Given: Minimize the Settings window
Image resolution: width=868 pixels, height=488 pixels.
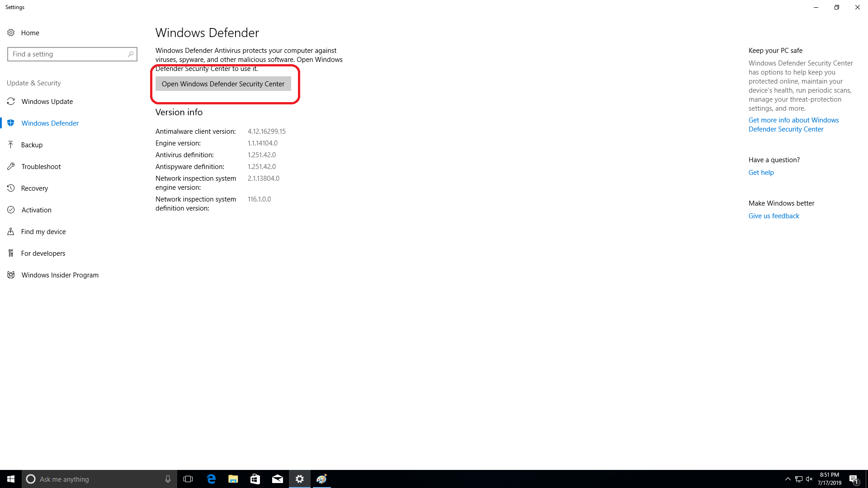Looking at the screenshot, I should click(x=816, y=7).
